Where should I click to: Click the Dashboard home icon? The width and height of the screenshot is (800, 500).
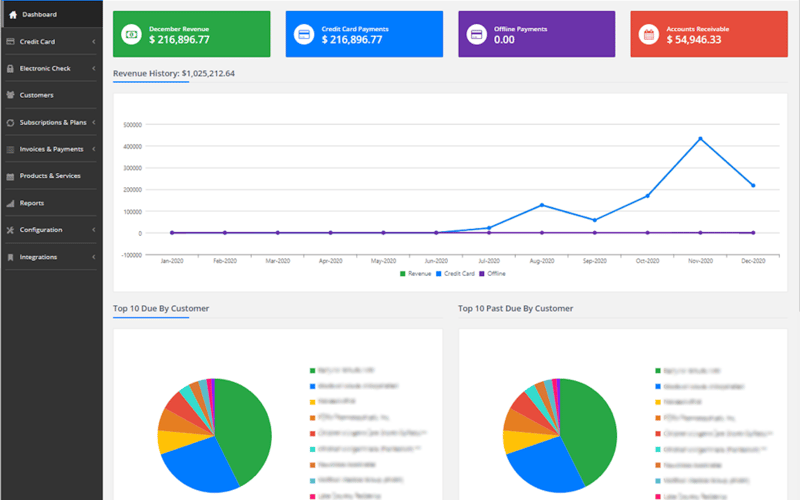(x=13, y=15)
